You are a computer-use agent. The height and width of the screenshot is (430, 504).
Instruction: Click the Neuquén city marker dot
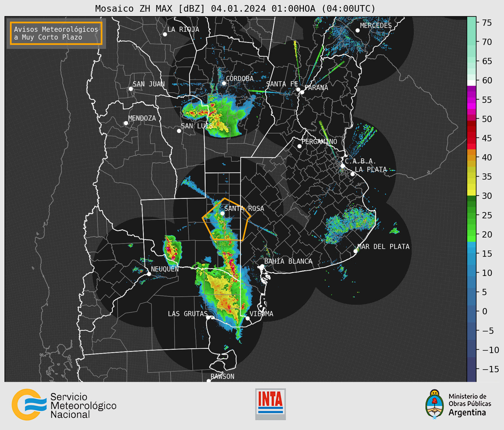coord(149,274)
